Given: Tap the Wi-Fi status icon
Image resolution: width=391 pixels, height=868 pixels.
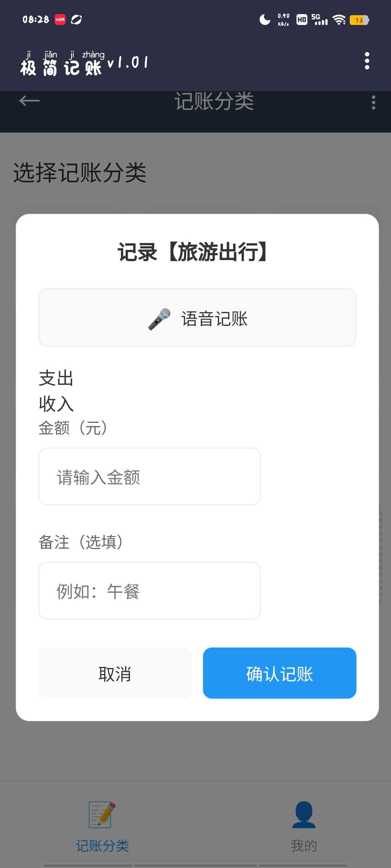Looking at the screenshot, I should coord(339,20).
